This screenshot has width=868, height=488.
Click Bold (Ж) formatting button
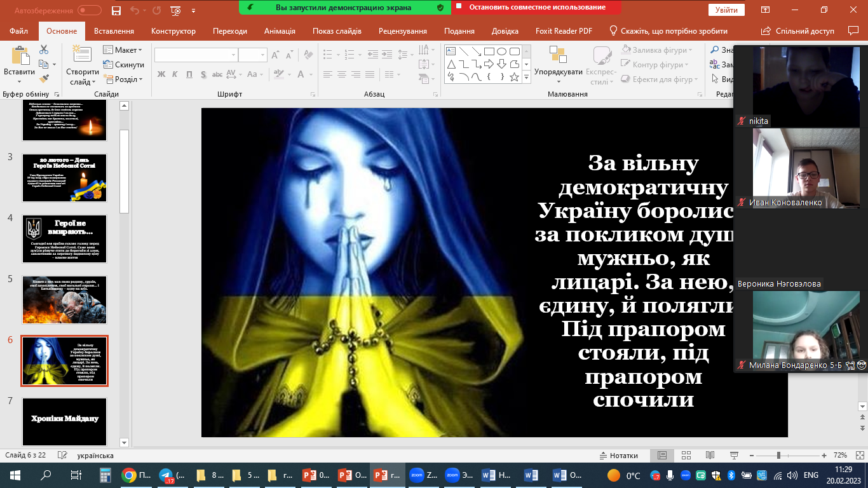(161, 74)
